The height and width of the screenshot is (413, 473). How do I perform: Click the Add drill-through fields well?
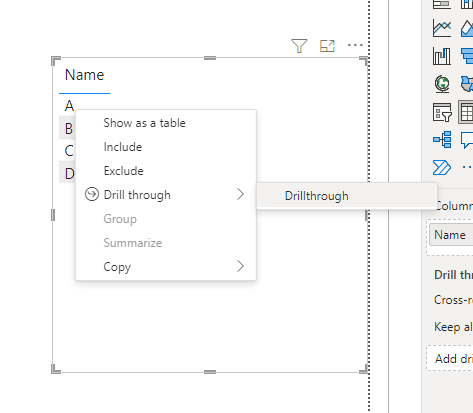pyautogui.click(x=450, y=359)
